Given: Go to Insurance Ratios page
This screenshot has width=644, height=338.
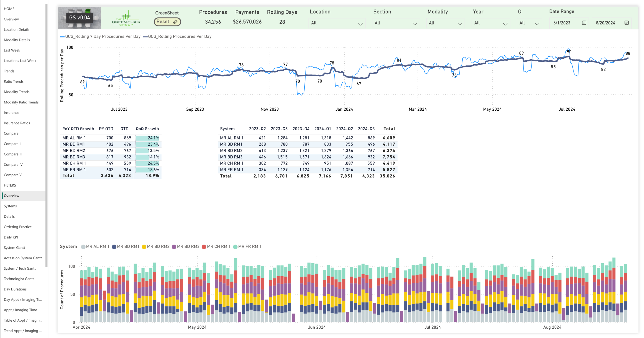Looking at the screenshot, I should pos(17,123).
